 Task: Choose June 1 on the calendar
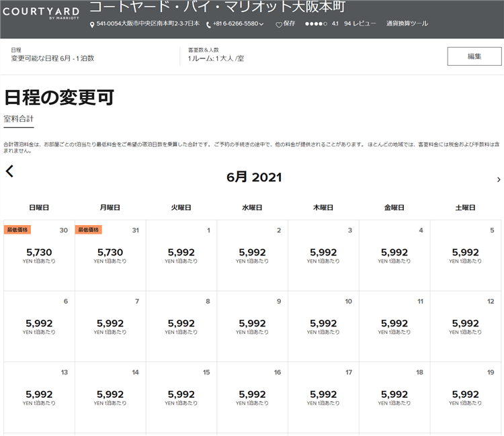tap(181, 255)
